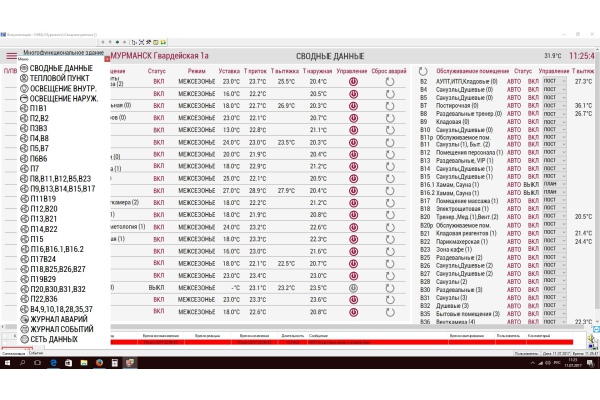Viewport: 600px width, 400px height.
Task: Reset alarms in the 21.1°C outdoor row
Action: coord(388,130)
